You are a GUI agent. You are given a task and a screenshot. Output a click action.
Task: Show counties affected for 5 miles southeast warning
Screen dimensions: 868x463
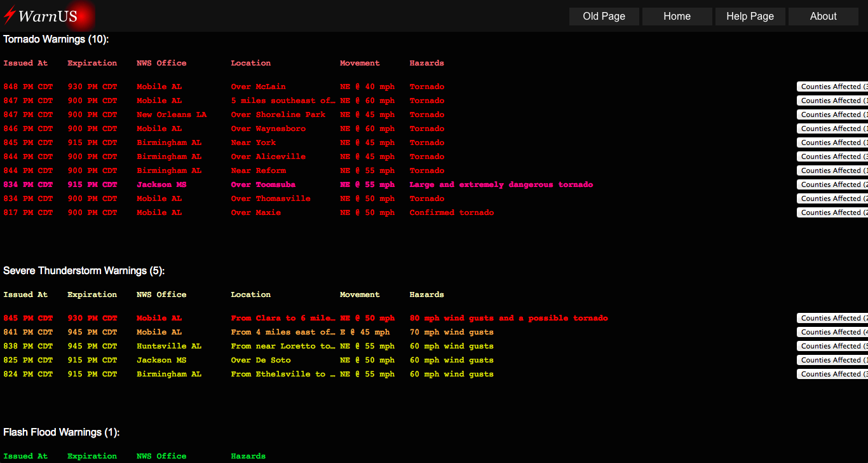tap(832, 100)
